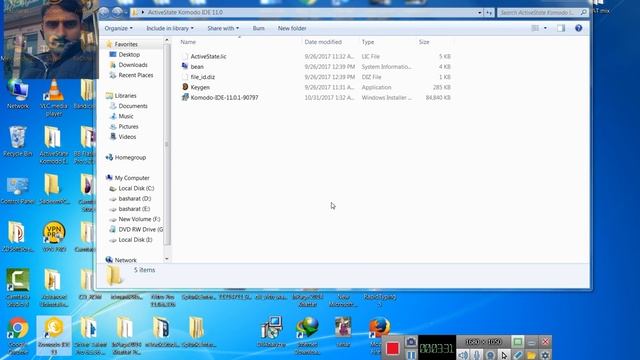Pause the screen recording
This screenshot has width=640, height=360.
pos(411,355)
